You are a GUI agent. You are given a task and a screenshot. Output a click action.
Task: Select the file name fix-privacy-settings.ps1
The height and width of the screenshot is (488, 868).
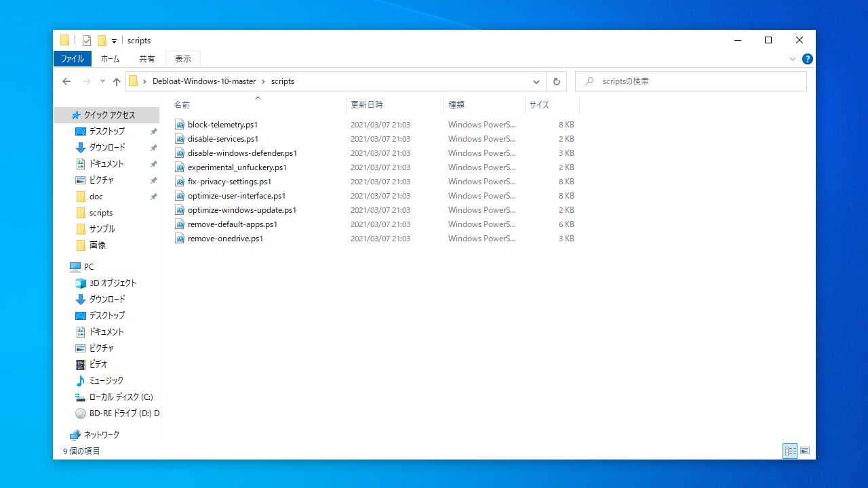click(230, 182)
